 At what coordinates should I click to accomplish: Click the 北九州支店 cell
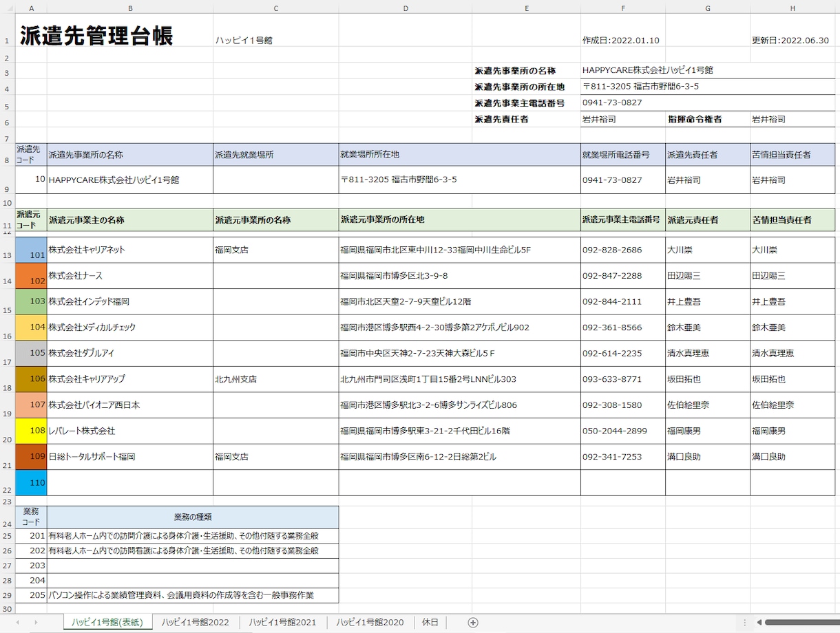[x=275, y=379]
